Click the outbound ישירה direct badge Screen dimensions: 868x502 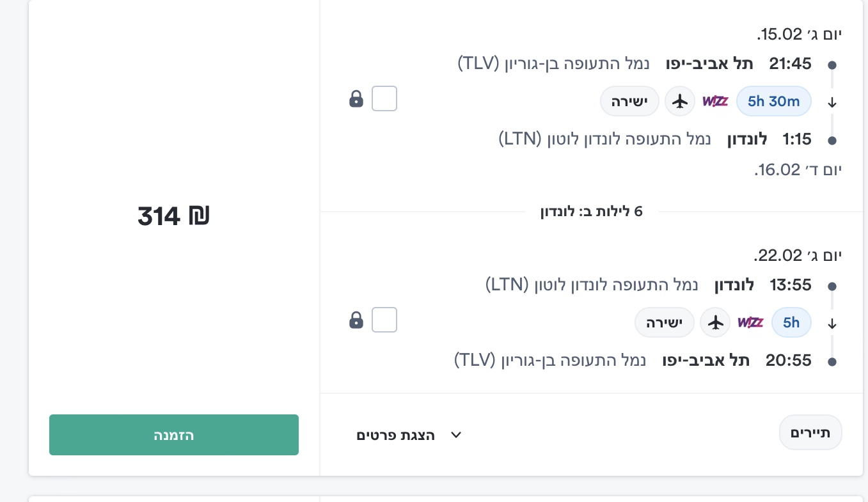(629, 101)
